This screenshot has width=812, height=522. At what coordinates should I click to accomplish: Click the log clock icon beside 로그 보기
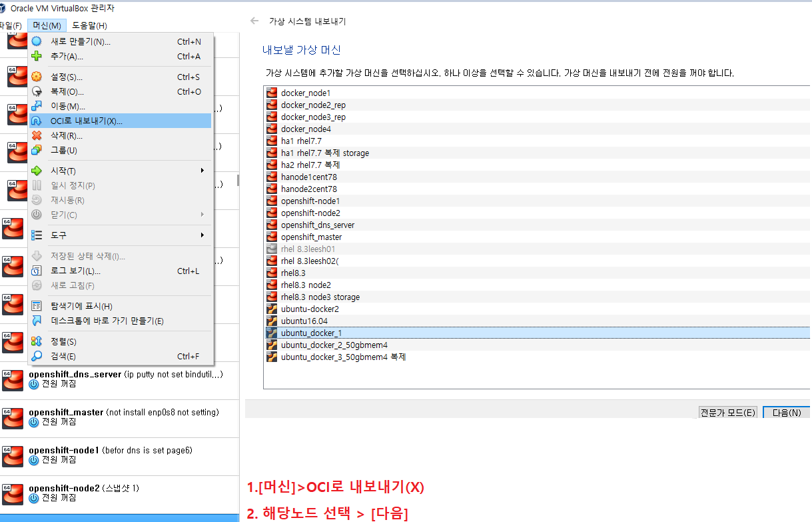tap(37, 271)
